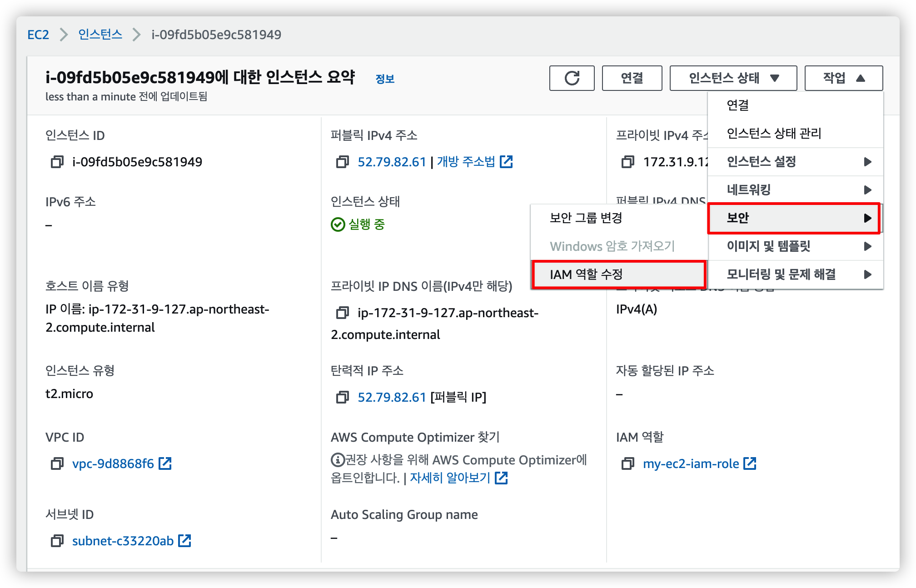Viewport: 916px width, 588px height.
Task: Copy the subnet ID value
Action: (57, 541)
